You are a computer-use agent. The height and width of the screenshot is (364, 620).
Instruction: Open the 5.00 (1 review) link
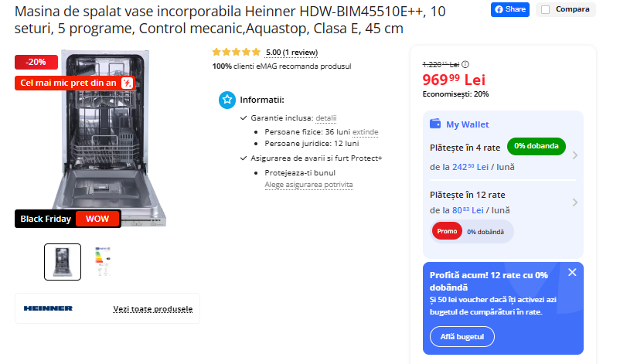point(291,53)
